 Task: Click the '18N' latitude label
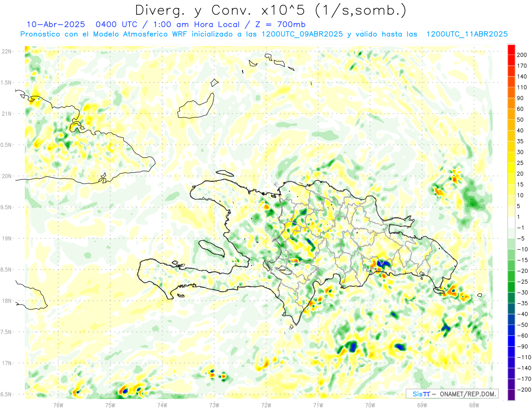(7, 301)
